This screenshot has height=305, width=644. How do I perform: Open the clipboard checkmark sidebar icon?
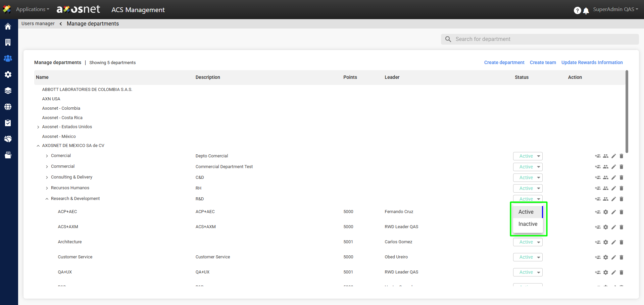click(8, 123)
